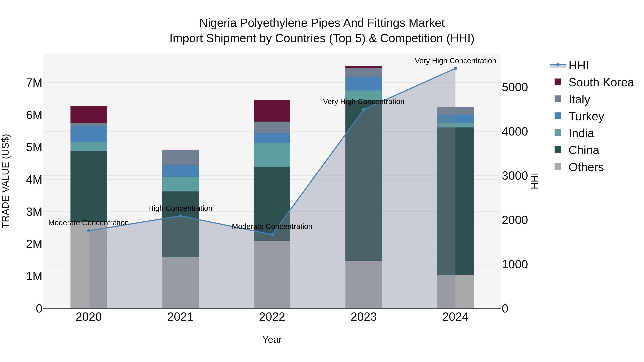Image resolution: width=644 pixels, height=362 pixels.
Task: Click the chart title Nigeria Polyethylene Pipes
Action: [322, 23]
